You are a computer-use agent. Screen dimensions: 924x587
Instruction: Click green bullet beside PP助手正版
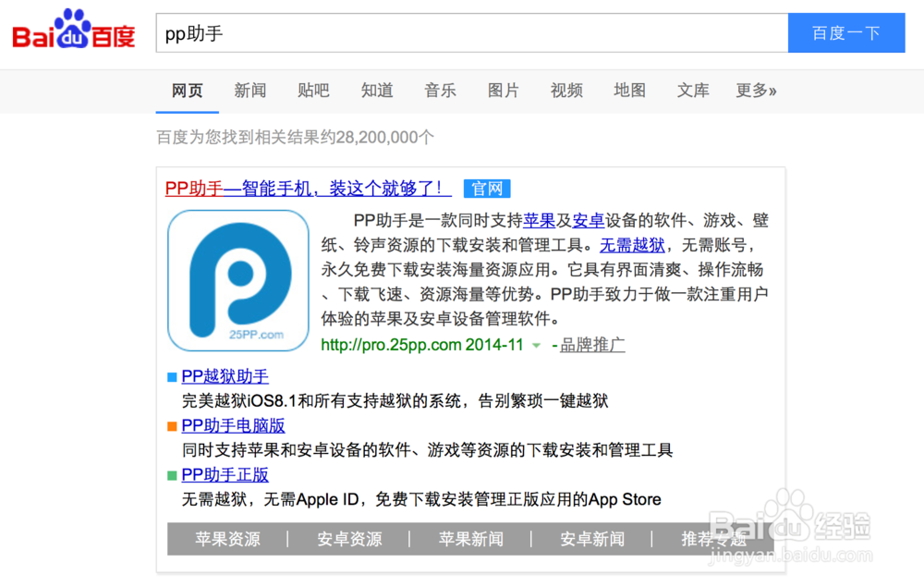pyautogui.click(x=172, y=476)
